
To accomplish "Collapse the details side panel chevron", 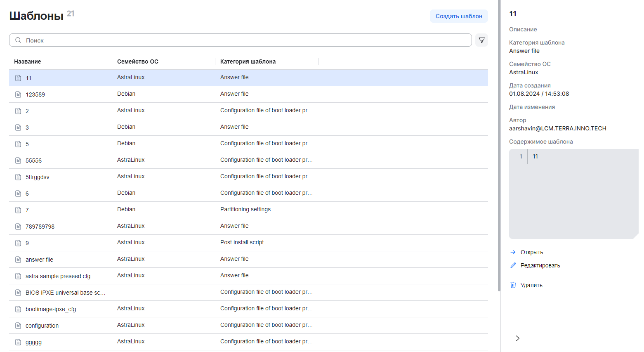I will (x=517, y=338).
